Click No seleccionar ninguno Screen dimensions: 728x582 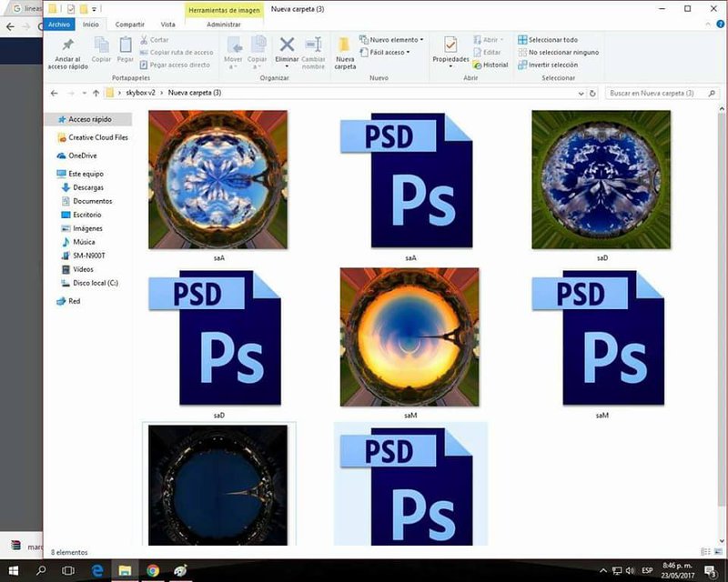click(x=559, y=53)
